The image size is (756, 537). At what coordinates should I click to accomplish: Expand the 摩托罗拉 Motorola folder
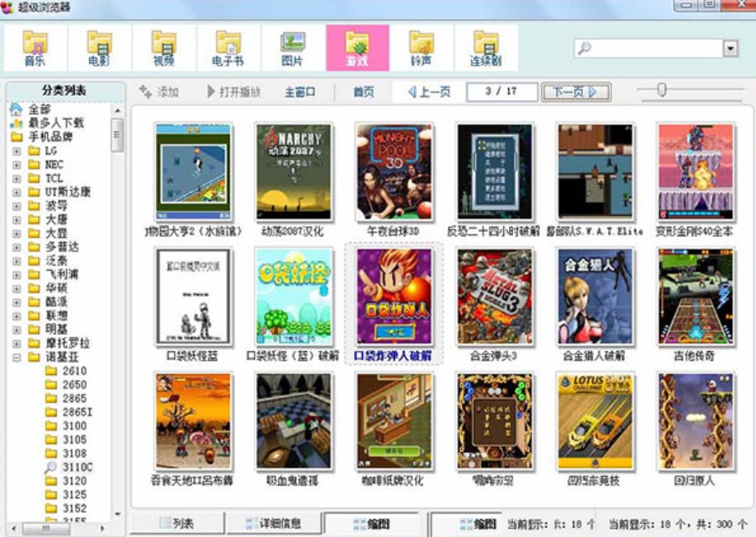click(x=17, y=344)
